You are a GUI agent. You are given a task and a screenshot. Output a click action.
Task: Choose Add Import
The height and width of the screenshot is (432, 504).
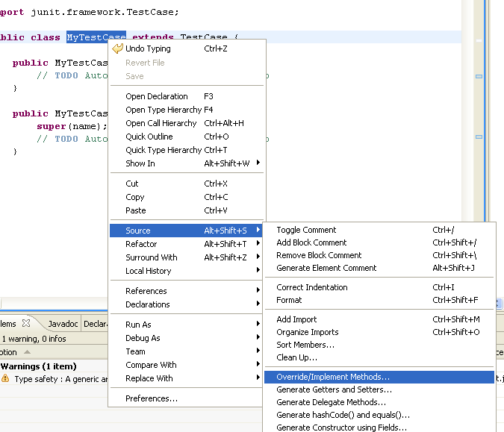coord(379,319)
